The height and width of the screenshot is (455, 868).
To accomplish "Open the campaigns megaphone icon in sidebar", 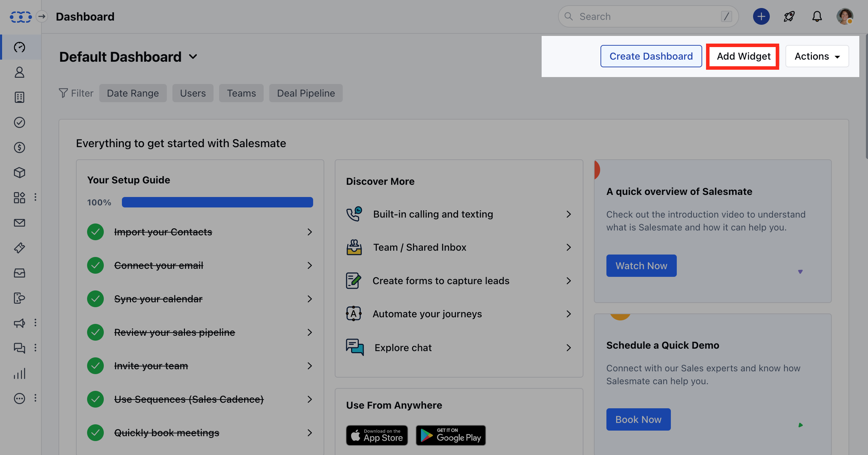I will (x=20, y=323).
